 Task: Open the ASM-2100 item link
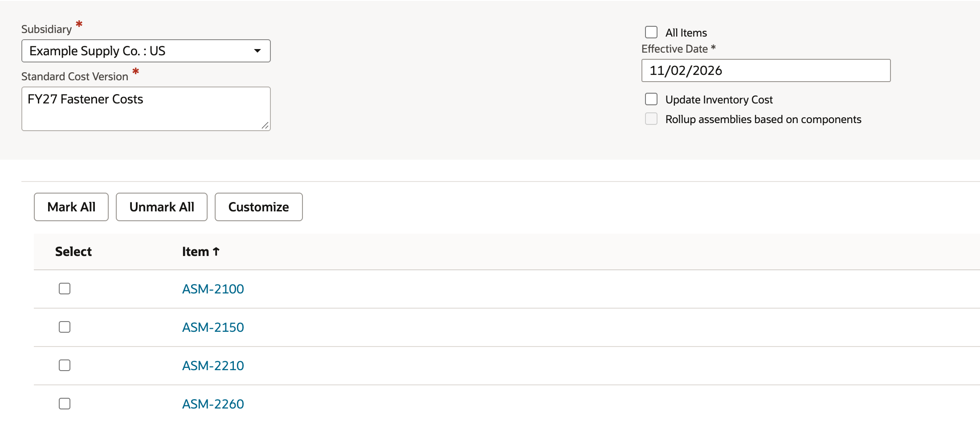click(x=213, y=289)
